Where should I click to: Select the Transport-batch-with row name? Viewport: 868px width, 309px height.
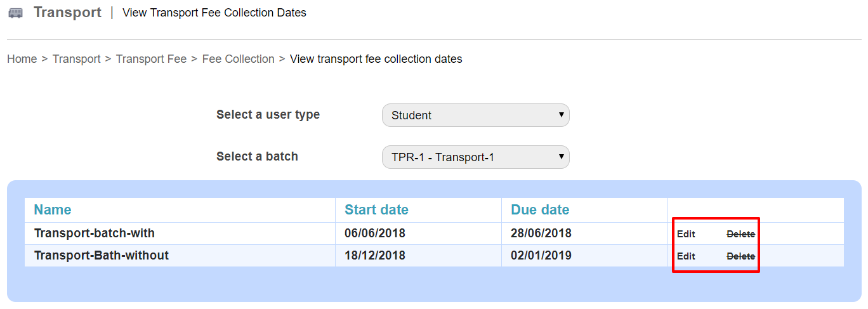[95, 233]
